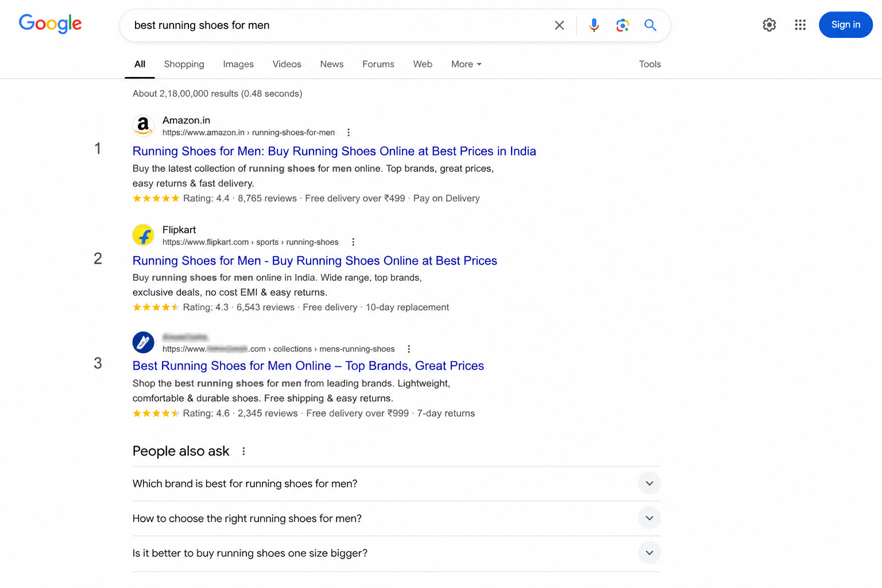Click third result 2,345 reviews text
The height and width of the screenshot is (588, 882).
(268, 413)
